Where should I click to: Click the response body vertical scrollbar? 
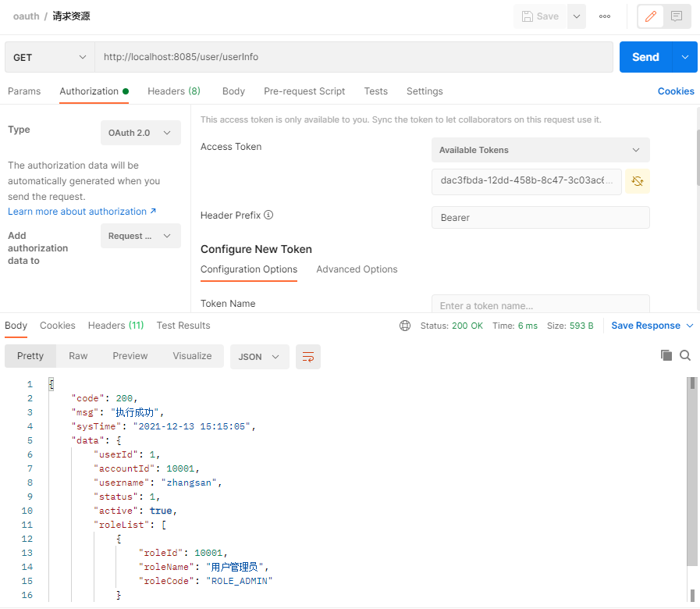coord(691,468)
